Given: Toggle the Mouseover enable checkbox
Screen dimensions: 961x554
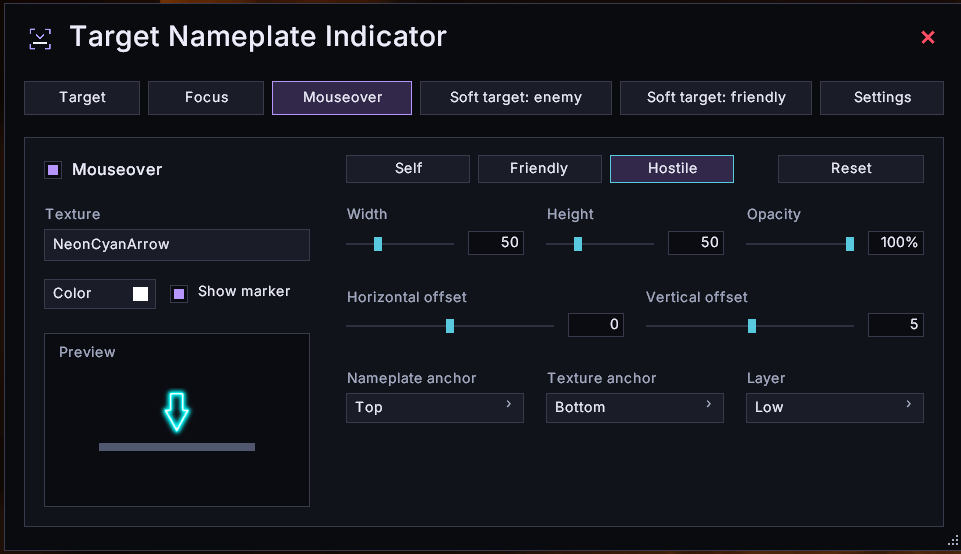Looking at the screenshot, I should (x=53, y=170).
